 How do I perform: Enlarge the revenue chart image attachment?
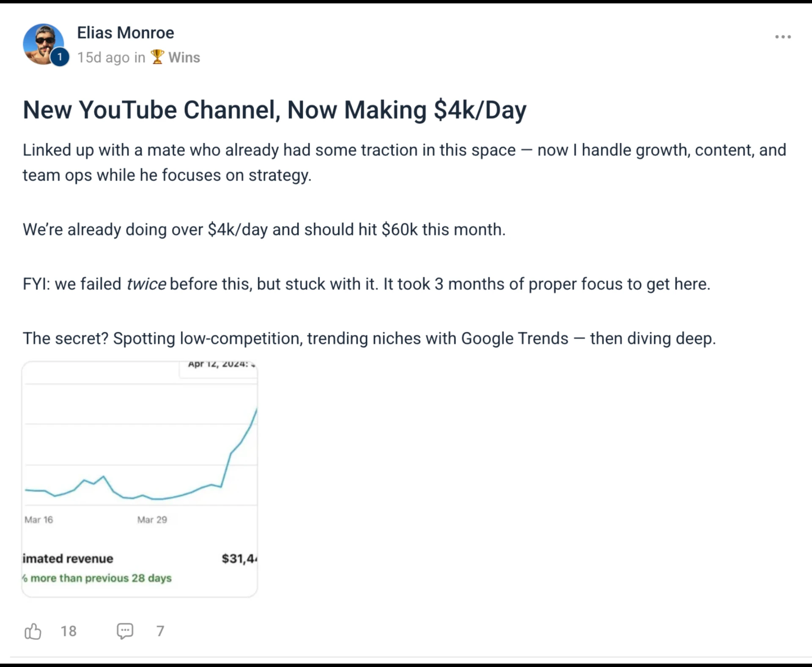coord(140,479)
